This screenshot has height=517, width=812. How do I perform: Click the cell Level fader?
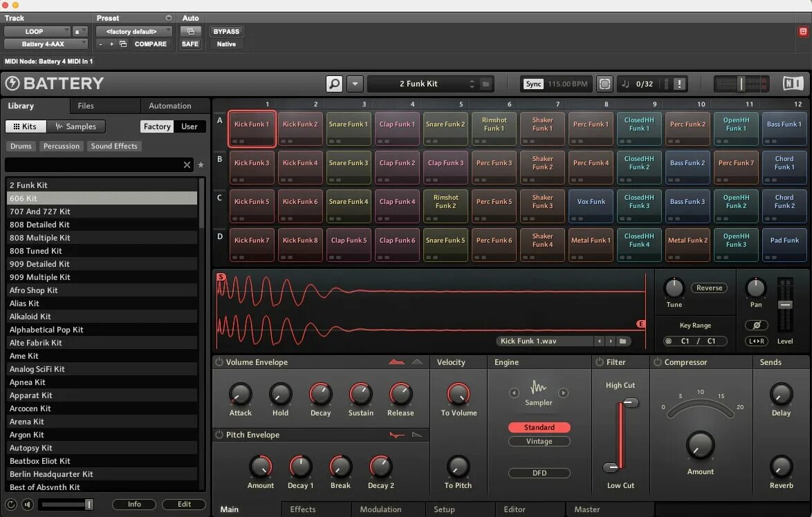pos(785,305)
